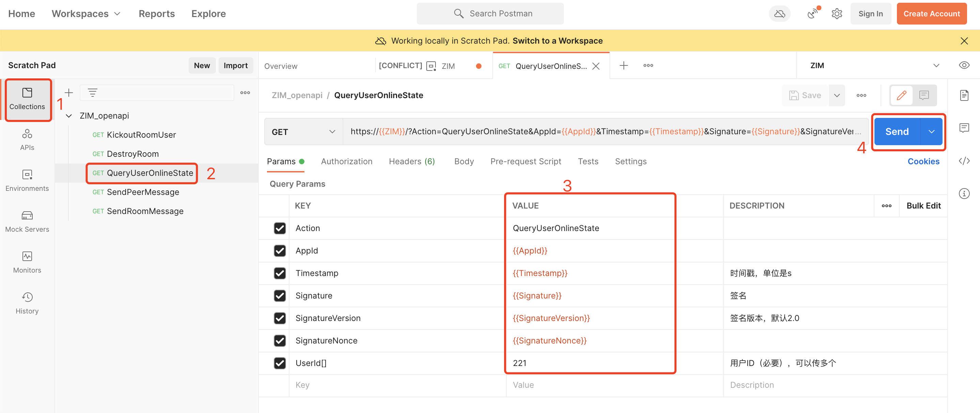The image size is (980, 413).
Task: Click the Search Postman field
Action: pos(490,14)
